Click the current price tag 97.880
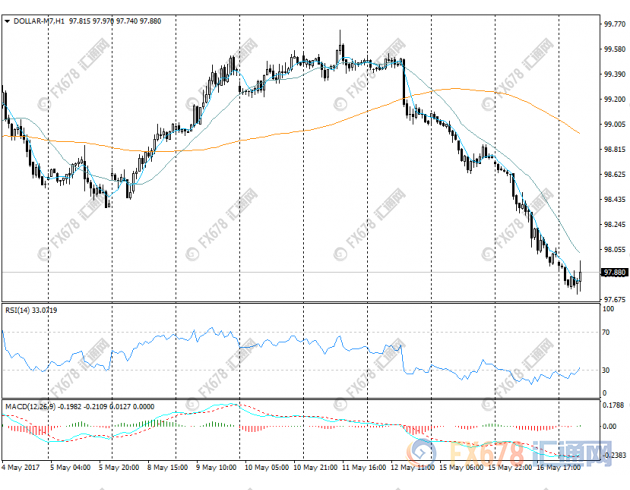The width and height of the screenshot is (630, 490). pyautogui.click(x=614, y=272)
